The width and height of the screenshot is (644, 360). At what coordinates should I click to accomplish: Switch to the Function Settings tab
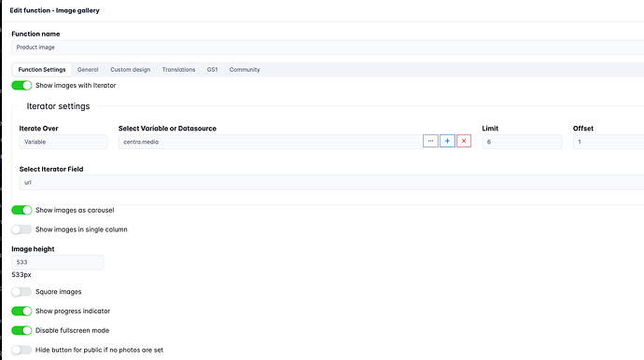click(x=42, y=70)
